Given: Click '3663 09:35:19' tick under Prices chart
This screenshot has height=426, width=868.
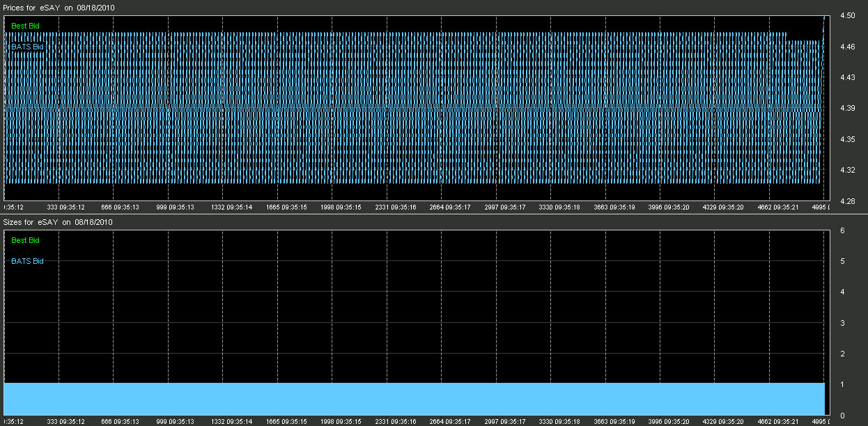Looking at the screenshot, I should click(614, 207).
